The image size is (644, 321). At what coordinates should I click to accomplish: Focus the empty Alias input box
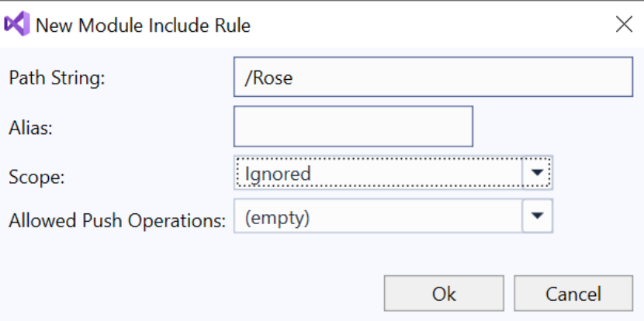(353, 126)
